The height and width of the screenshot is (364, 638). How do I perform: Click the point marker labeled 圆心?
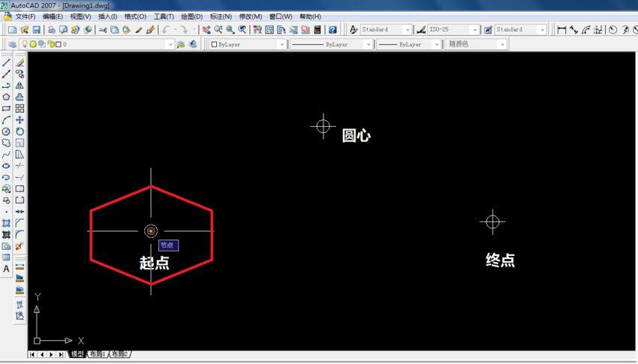tap(323, 126)
